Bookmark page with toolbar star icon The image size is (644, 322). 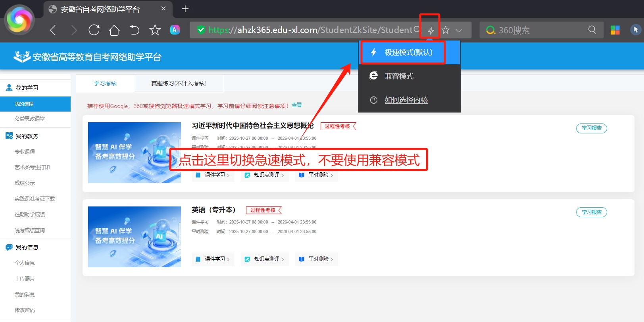[x=155, y=30]
